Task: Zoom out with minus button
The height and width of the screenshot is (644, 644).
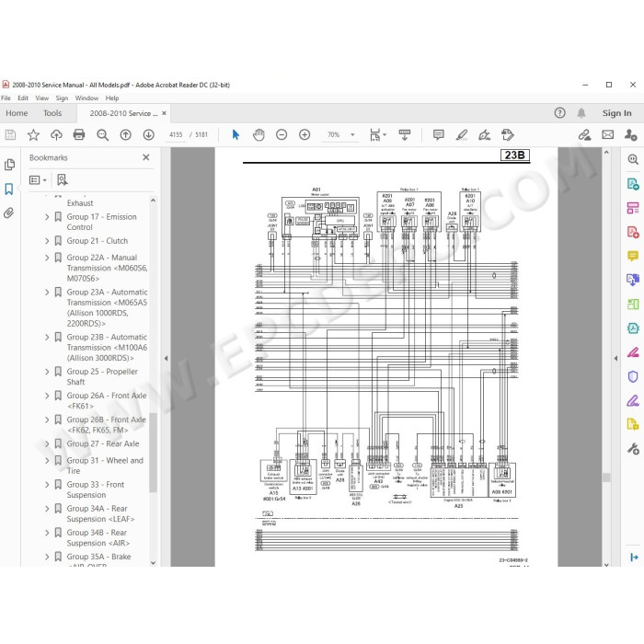Action: coord(282,134)
